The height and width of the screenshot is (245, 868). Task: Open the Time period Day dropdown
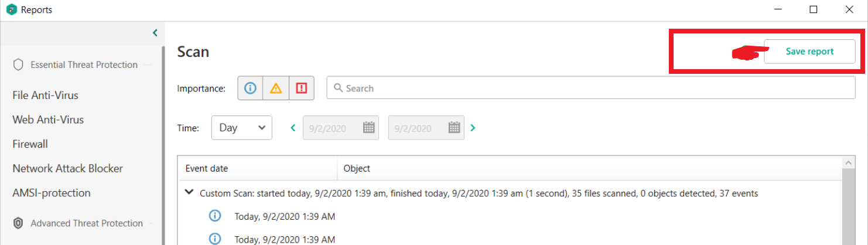point(241,128)
